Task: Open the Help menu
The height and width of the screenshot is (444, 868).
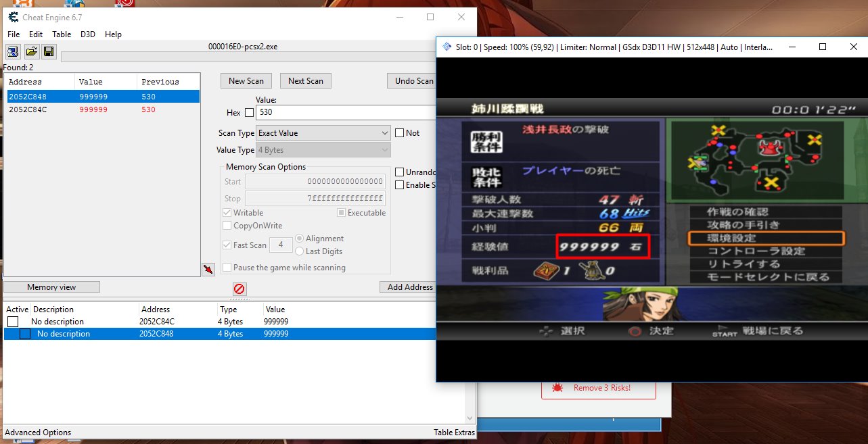Action: [113, 34]
